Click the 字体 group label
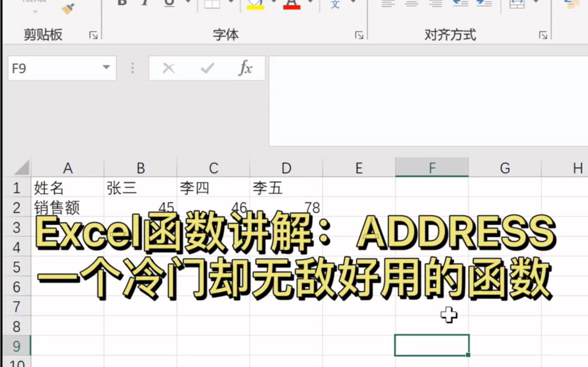 click(x=226, y=35)
